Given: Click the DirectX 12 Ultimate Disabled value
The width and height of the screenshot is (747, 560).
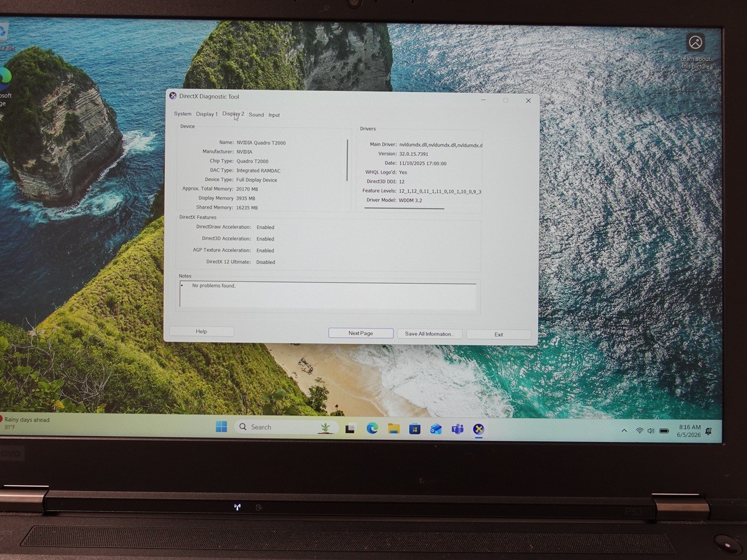Looking at the screenshot, I should 265,262.
